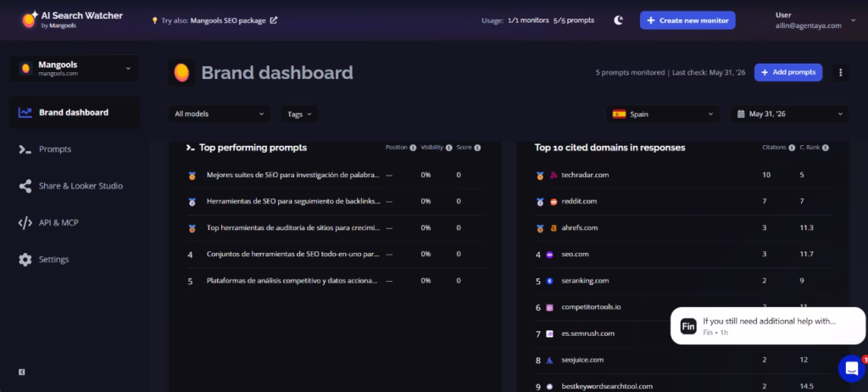Click the calendar icon in date selector
This screenshot has height=392, width=868.
pos(741,115)
